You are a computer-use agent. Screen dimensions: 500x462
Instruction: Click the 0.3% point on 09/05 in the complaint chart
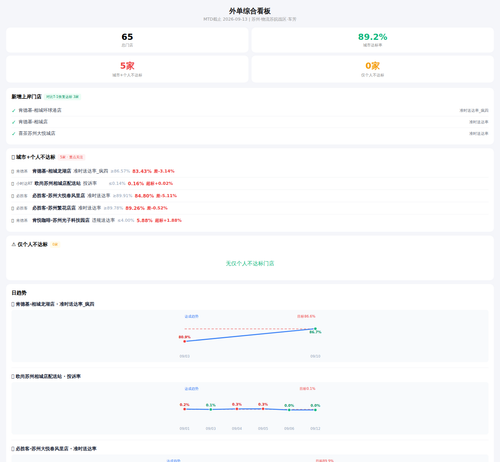(263, 409)
